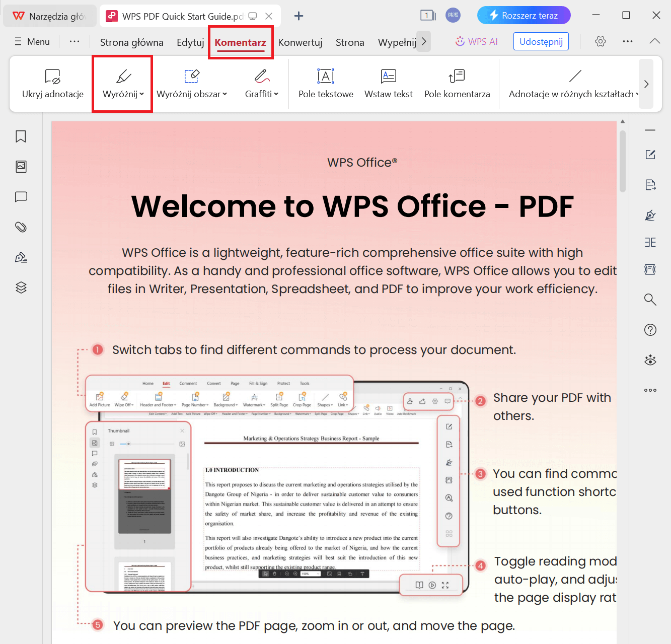The height and width of the screenshot is (644, 671).
Task: Open the Signatures sidebar panel
Action: point(21,257)
